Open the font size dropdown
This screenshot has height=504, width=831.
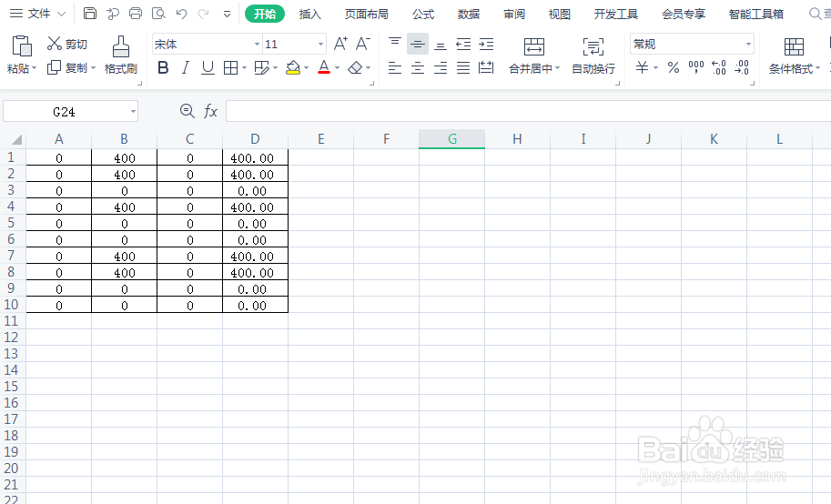pyautogui.click(x=320, y=44)
